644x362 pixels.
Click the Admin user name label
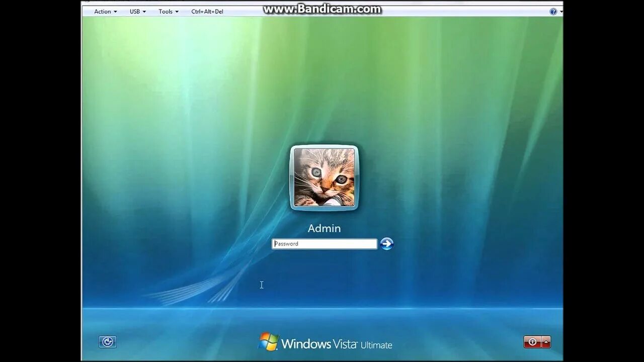click(x=324, y=228)
